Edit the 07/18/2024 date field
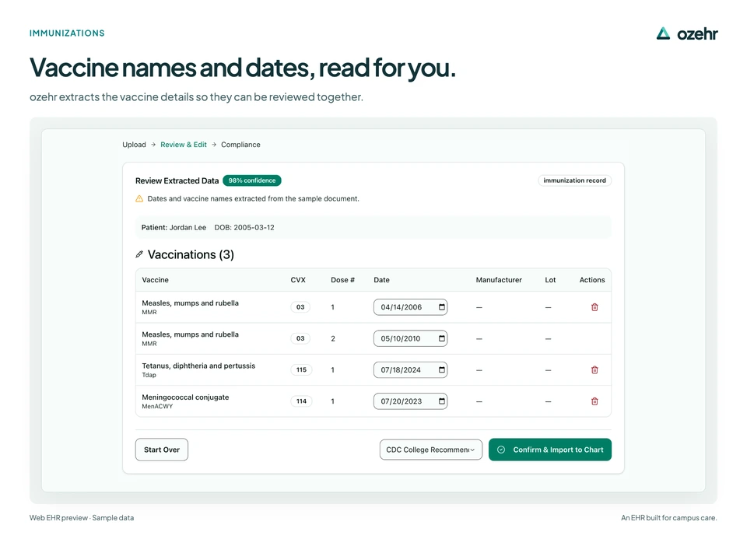Image resolution: width=747 pixels, height=560 pixels. 410,370
